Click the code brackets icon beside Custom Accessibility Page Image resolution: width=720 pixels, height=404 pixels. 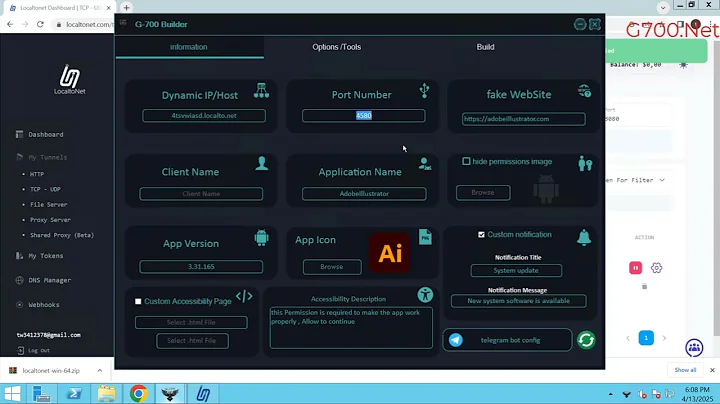pos(244,297)
